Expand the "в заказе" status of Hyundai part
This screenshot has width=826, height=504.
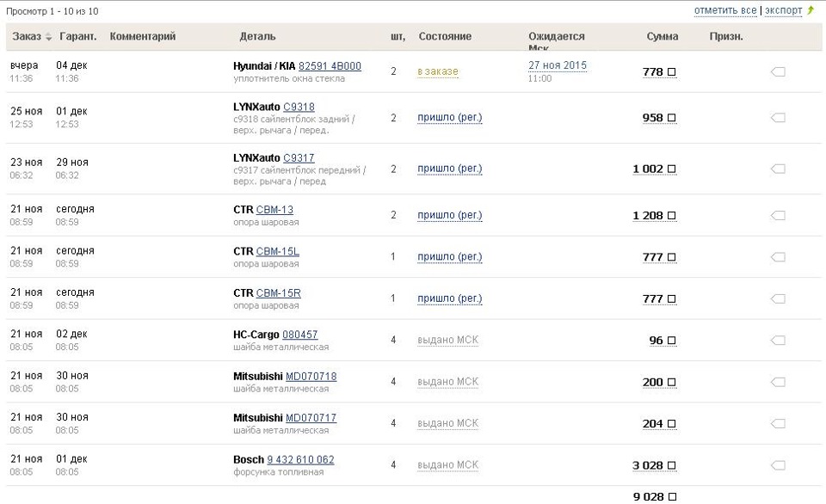(437, 71)
